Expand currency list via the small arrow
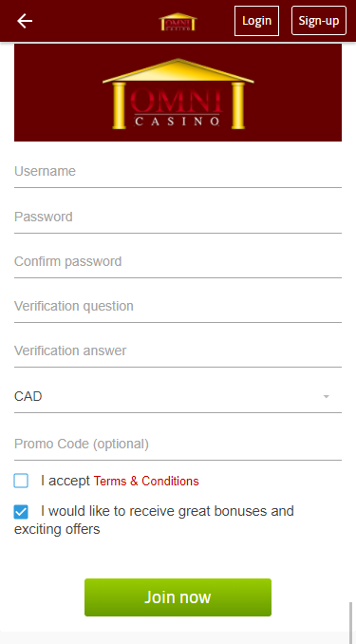Image resolution: width=356 pixels, height=644 pixels. [327, 397]
